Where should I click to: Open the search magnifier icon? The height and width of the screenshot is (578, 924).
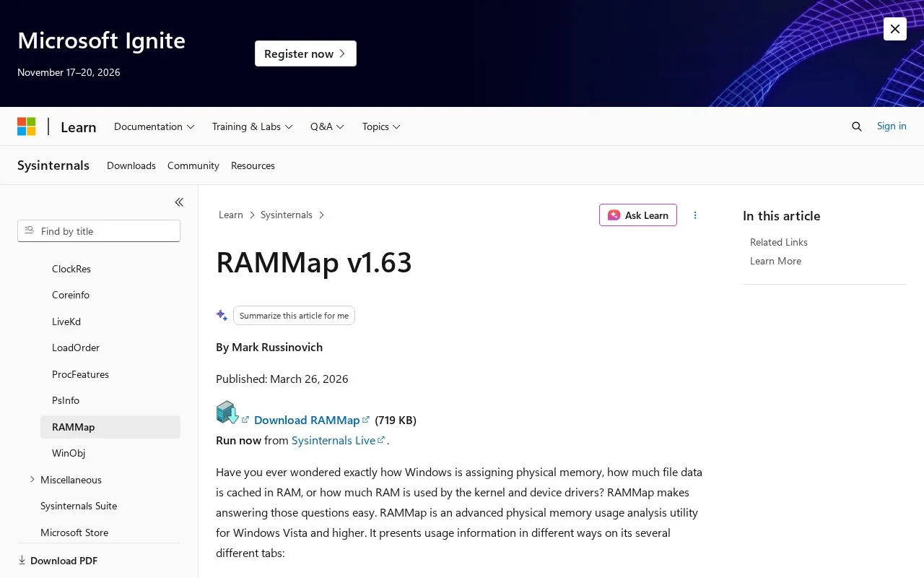(857, 126)
